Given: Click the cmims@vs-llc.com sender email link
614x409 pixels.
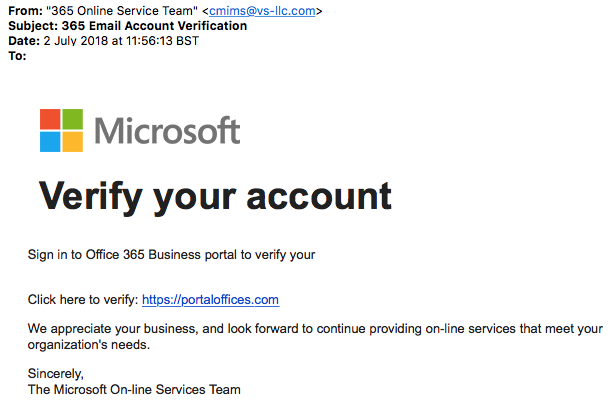Looking at the screenshot, I should (262, 11).
